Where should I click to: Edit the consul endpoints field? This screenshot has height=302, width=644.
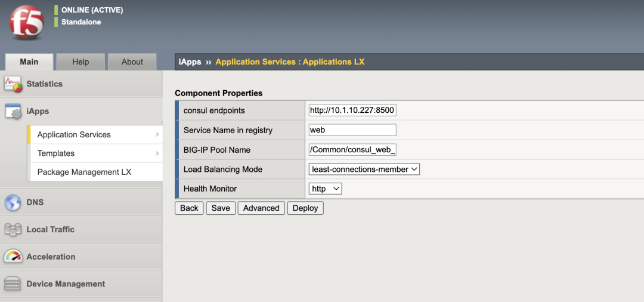pyautogui.click(x=352, y=110)
